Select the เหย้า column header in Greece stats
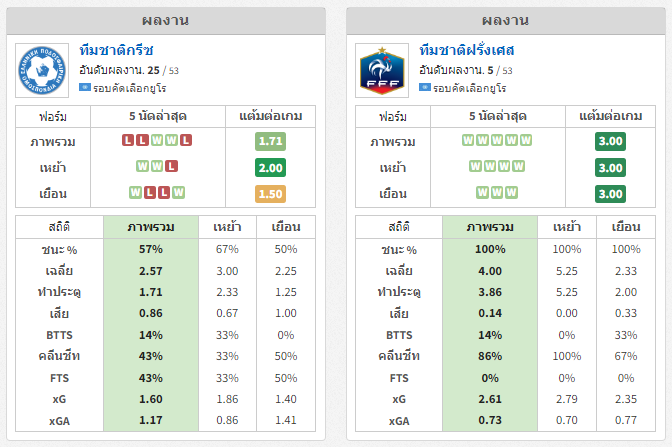The width and height of the screenshot is (672, 447). [227, 227]
